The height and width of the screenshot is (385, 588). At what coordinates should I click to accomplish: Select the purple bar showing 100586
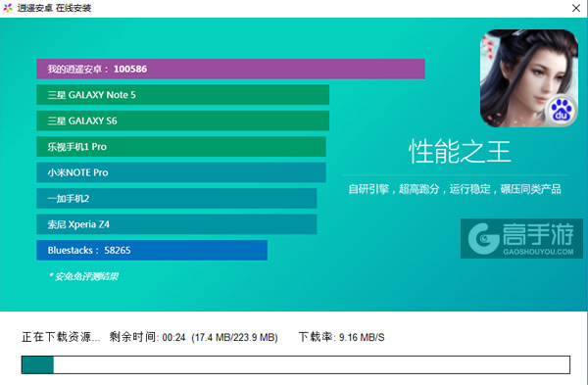[x=230, y=69]
